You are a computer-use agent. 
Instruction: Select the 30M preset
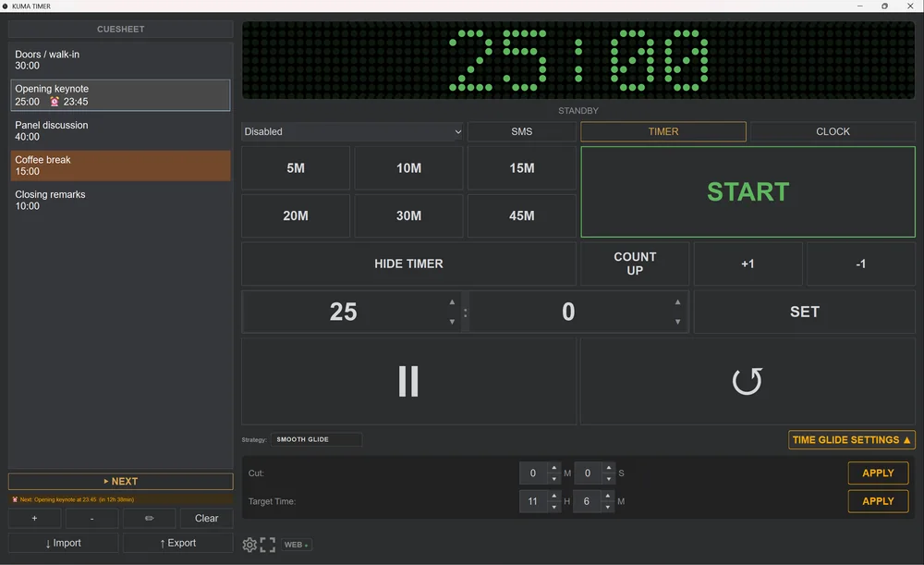click(408, 215)
